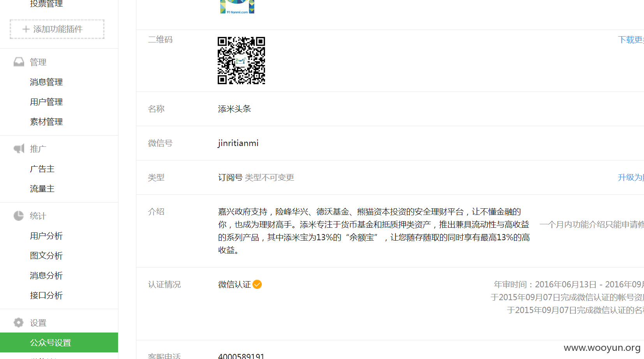
Task: Click the 年审时间 date range text
Action: pyautogui.click(x=569, y=285)
